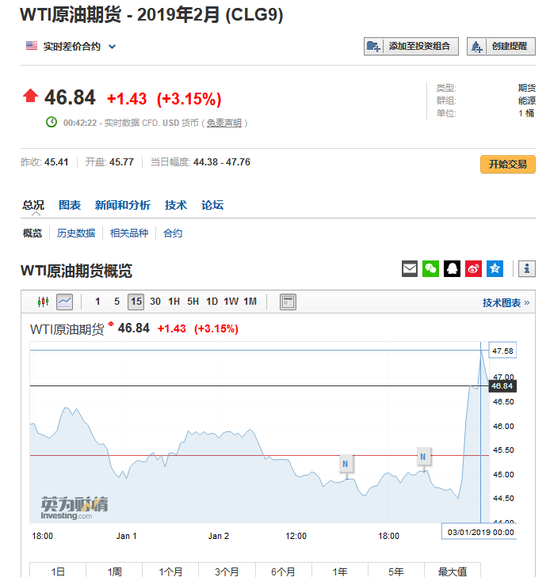Open the 合约 contracts sub-tab
Viewport: 550px width, 577px height.
click(173, 233)
